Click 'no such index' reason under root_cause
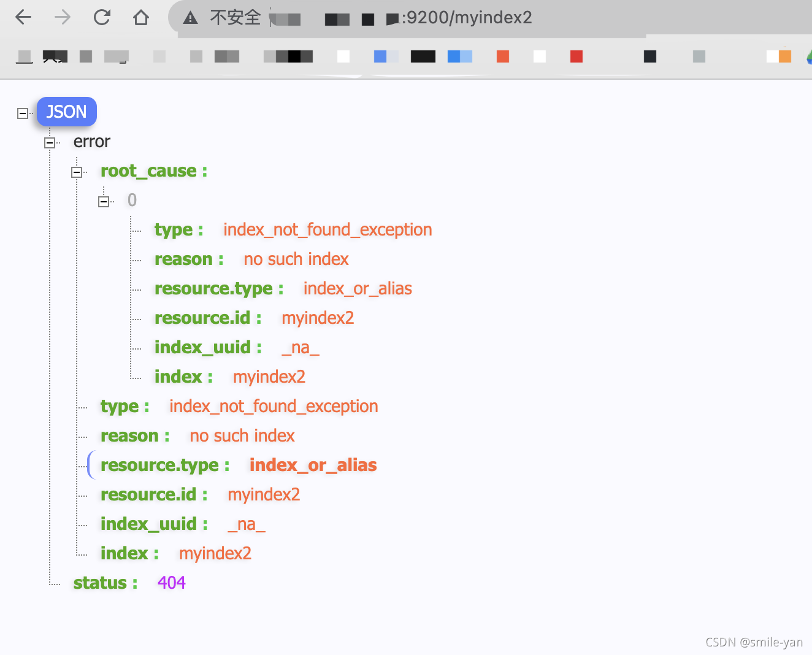 pos(296,259)
